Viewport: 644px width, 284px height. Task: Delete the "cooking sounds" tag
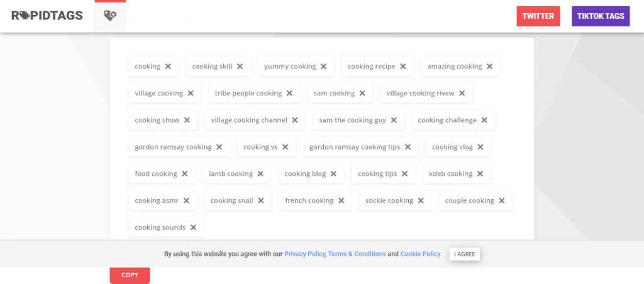coord(193,227)
